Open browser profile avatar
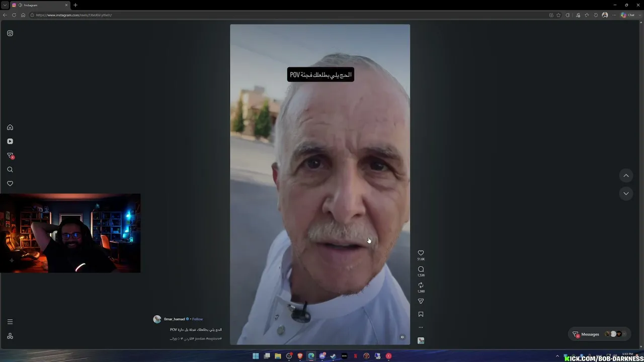 (x=605, y=15)
